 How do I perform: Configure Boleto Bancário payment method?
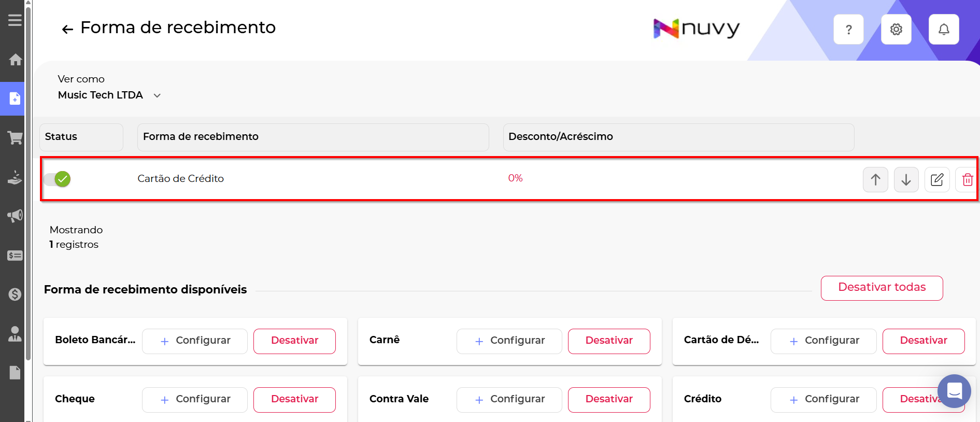195,341
